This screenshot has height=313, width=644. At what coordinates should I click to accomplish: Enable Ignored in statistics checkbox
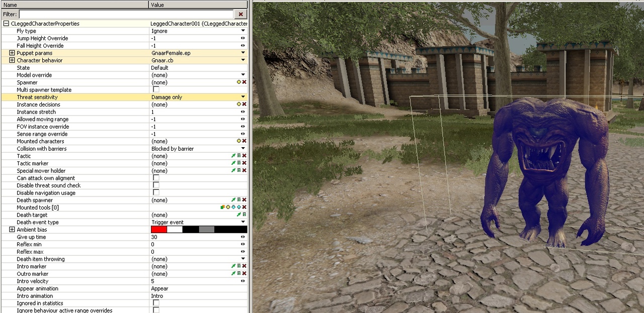coord(156,303)
